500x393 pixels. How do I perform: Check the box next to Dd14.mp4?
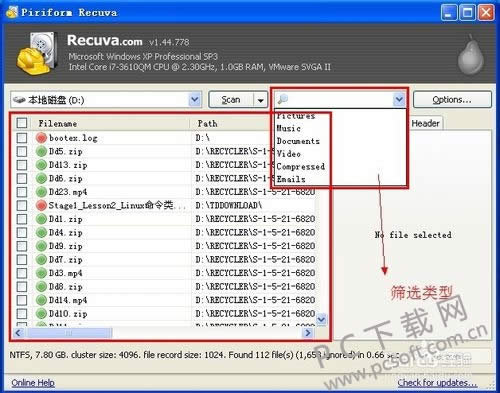[22, 300]
